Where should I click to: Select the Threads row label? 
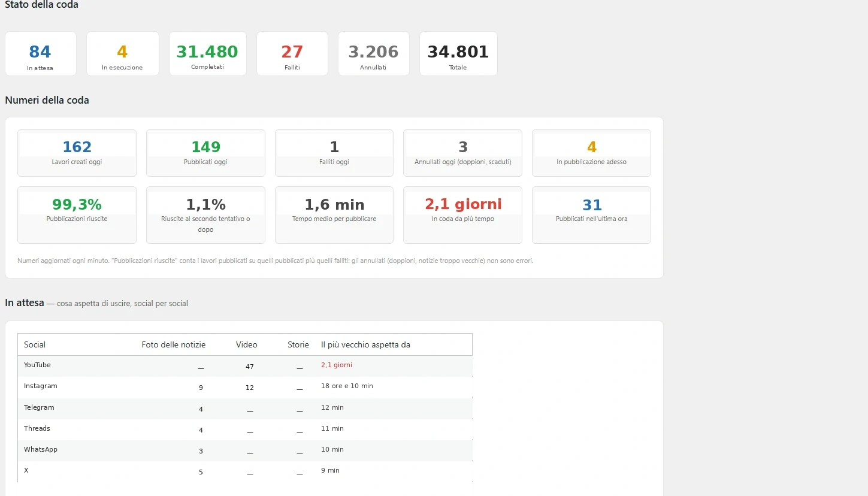click(x=37, y=428)
